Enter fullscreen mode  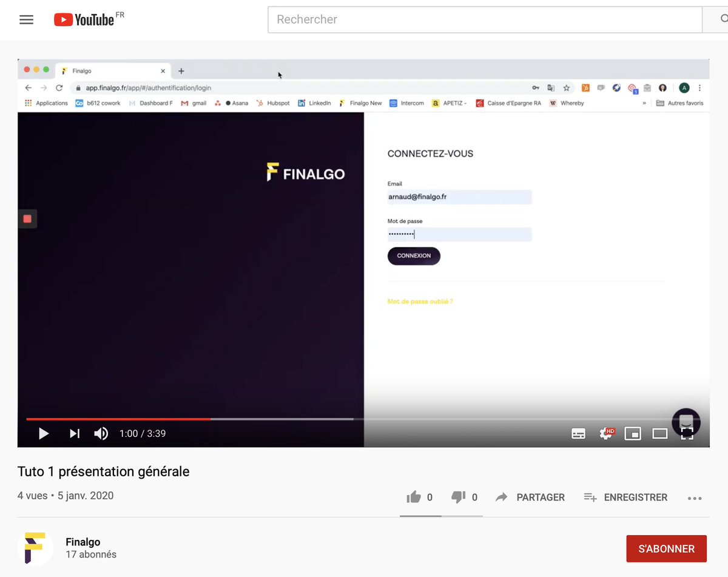[x=687, y=433]
